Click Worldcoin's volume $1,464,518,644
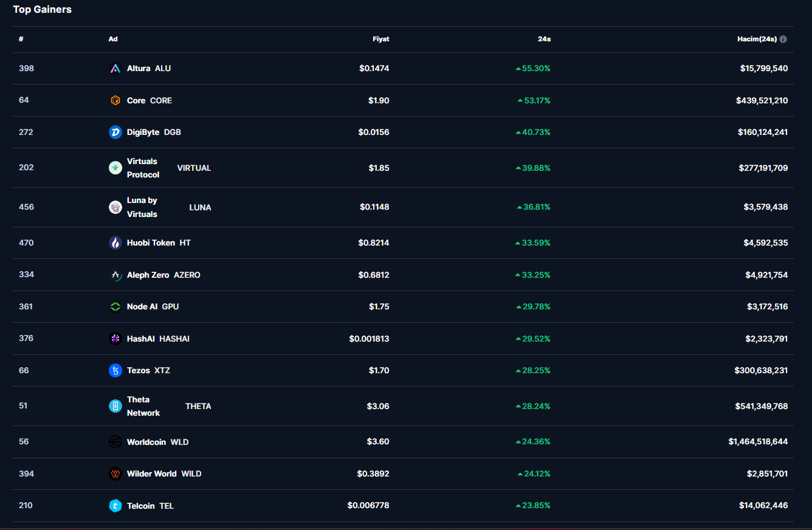This screenshot has height=530, width=812. [759, 442]
